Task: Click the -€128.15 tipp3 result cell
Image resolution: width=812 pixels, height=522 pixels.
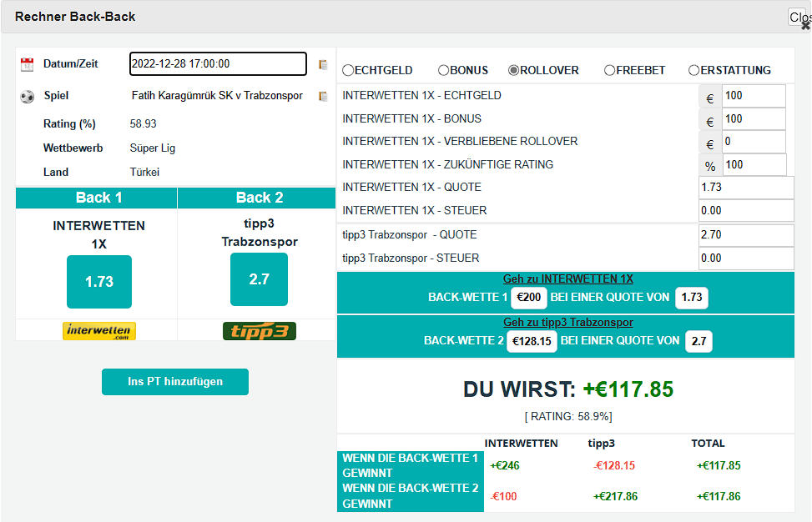Action: 614,465
